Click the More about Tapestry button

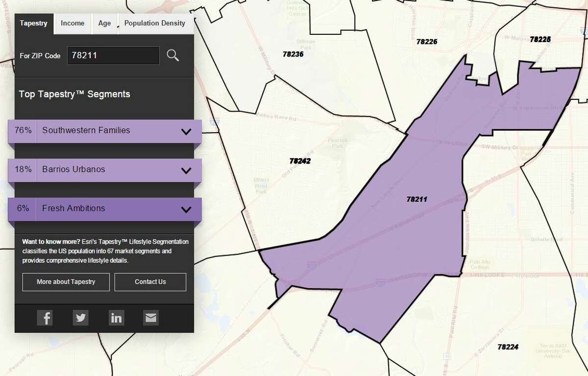click(x=65, y=282)
